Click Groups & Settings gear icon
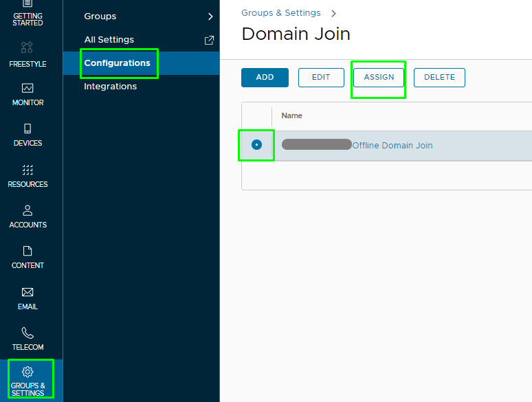Screen dimensions: 532x402 click(x=27, y=372)
